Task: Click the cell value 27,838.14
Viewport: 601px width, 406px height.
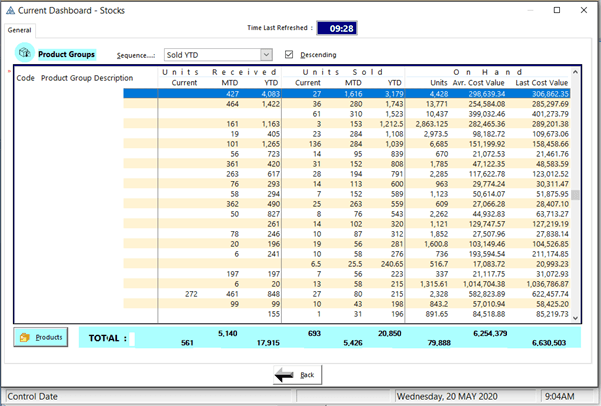Action: click(552, 234)
